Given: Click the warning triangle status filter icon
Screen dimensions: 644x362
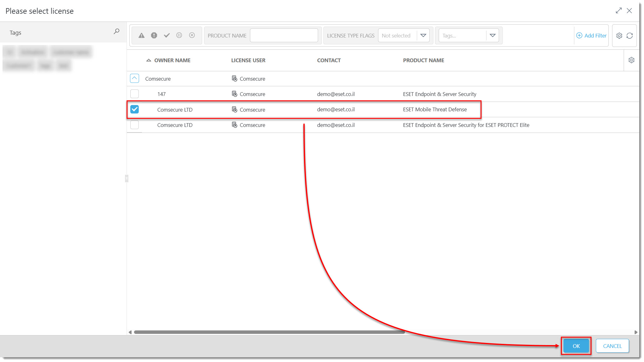Looking at the screenshot, I should click(142, 35).
